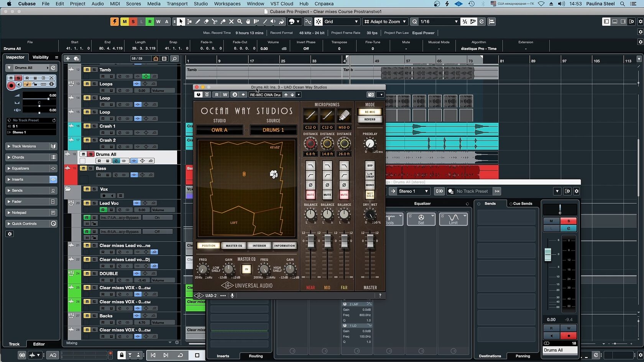Click the Cycle loop transport button
Image resolution: width=644 pixels, height=362 pixels.
point(180,355)
